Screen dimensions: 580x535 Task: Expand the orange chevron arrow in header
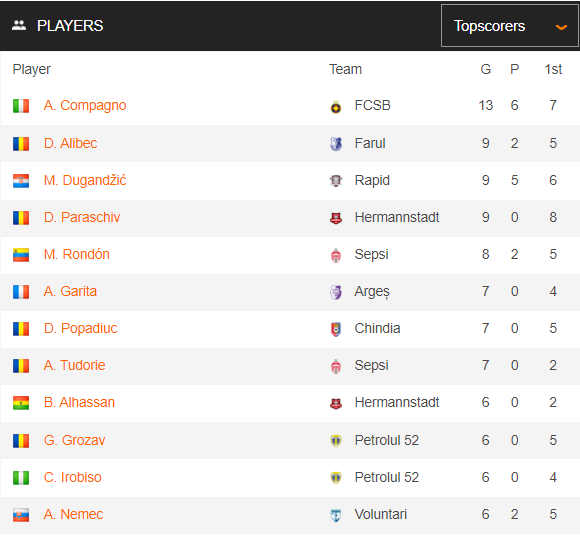(x=561, y=27)
